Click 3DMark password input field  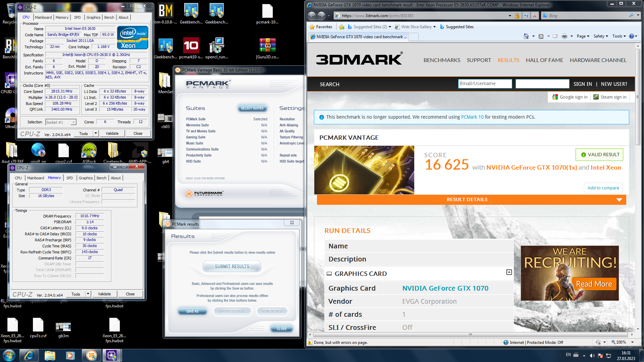click(x=542, y=84)
